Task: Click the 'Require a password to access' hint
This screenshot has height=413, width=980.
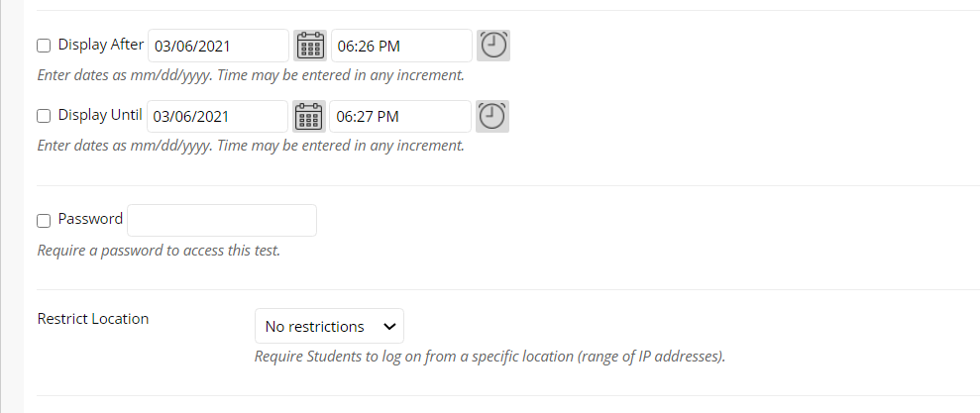Action: (x=159, y=251)
